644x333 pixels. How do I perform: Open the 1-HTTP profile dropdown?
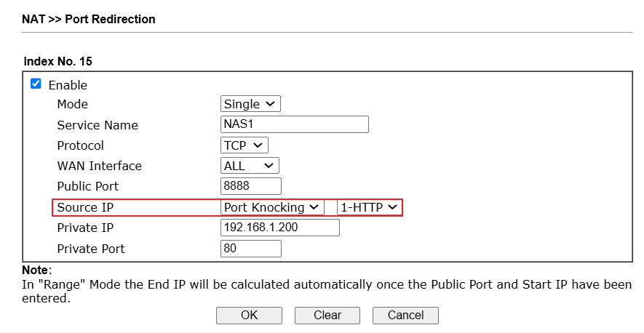point(370,207)
